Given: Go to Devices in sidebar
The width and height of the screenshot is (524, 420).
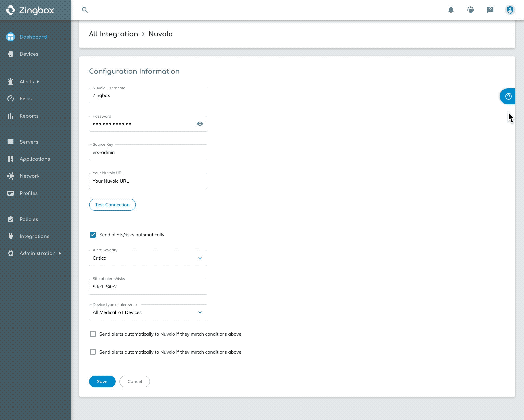Looking at the screenshot, I should (29, 54).
